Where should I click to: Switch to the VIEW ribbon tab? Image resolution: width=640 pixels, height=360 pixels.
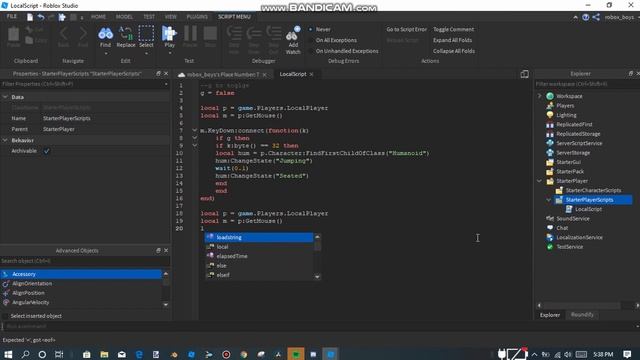pos(171,17)
